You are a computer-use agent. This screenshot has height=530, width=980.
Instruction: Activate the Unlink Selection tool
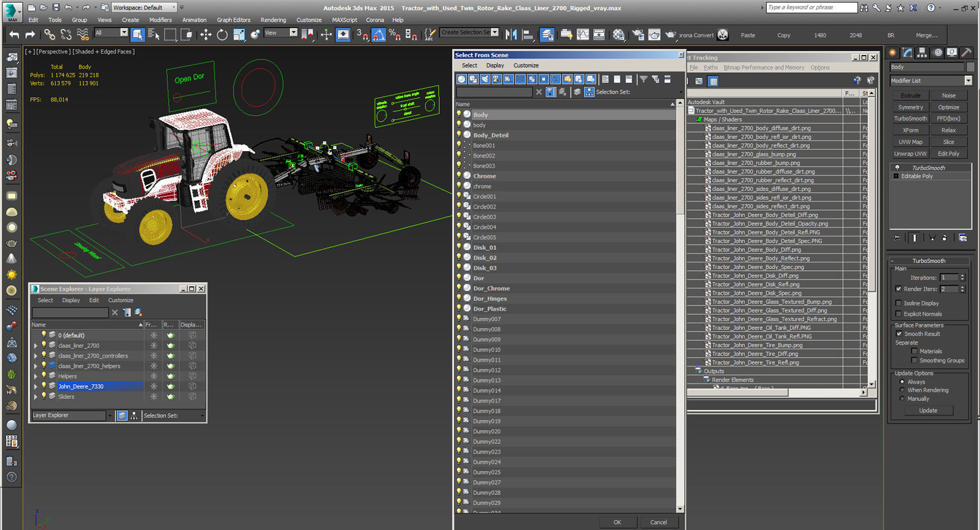(x=66, y=34)
